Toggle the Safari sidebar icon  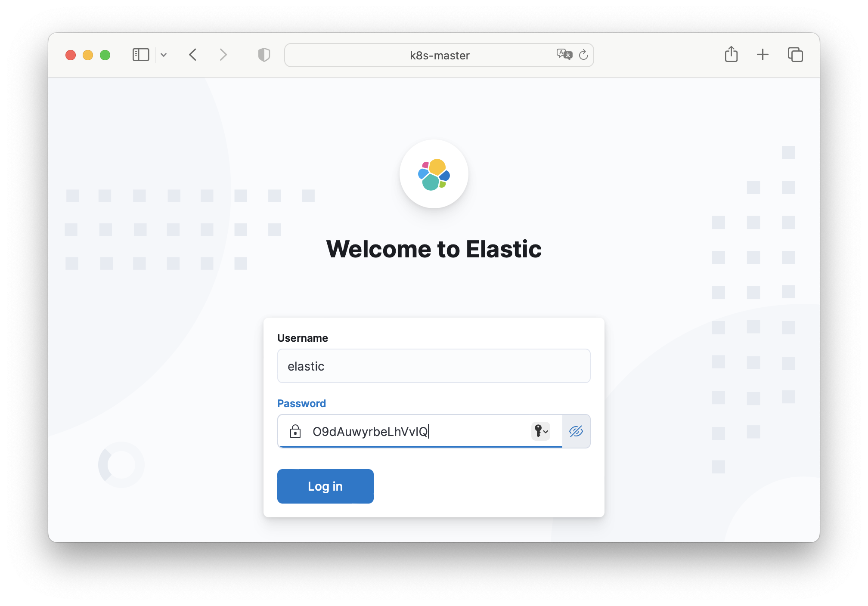[141, 55]
